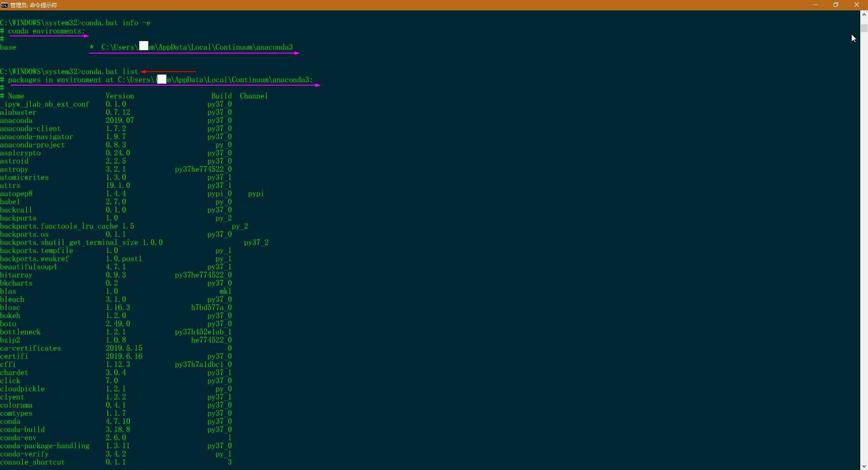The image size is (868, 470).
Task: Click the astropy build 'py37he774522_0'
Action: point(203,169)
